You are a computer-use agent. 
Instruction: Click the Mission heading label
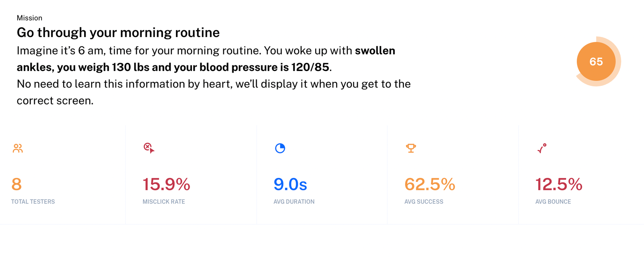[x=29, y=18]
